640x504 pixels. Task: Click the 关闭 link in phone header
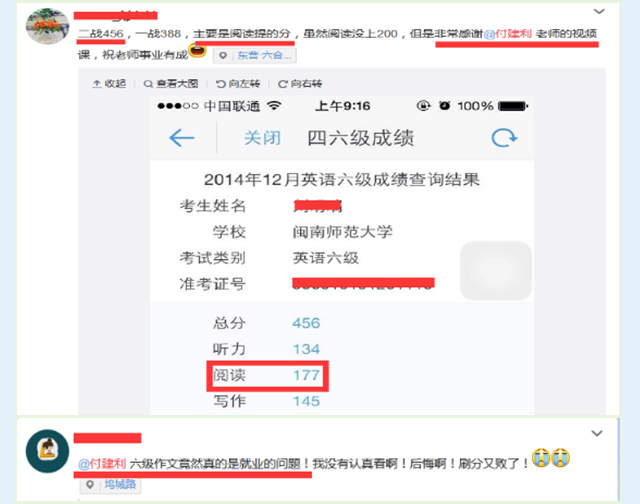click(262, 138)
